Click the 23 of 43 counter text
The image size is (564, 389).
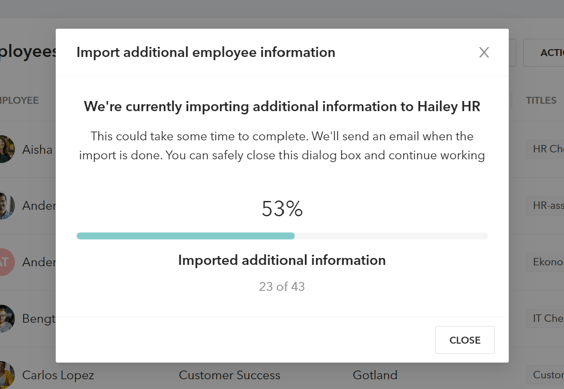pyautogui.click(x=282, y=286)
